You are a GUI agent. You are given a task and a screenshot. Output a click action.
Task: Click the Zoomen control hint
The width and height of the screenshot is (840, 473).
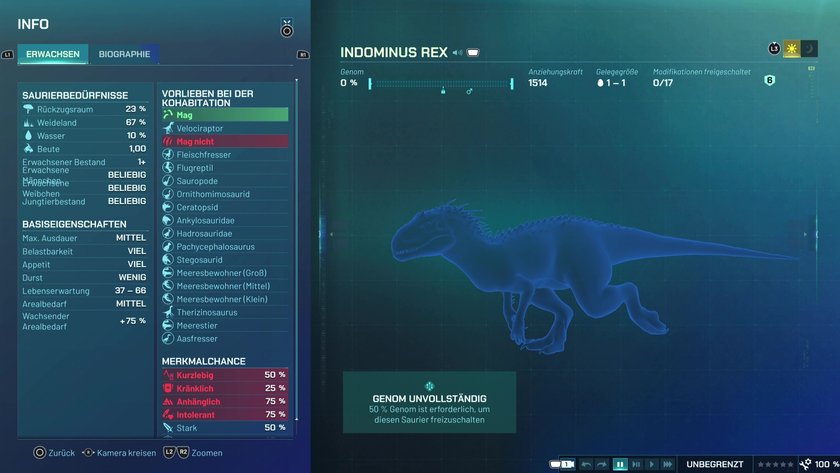pos(193,453)
